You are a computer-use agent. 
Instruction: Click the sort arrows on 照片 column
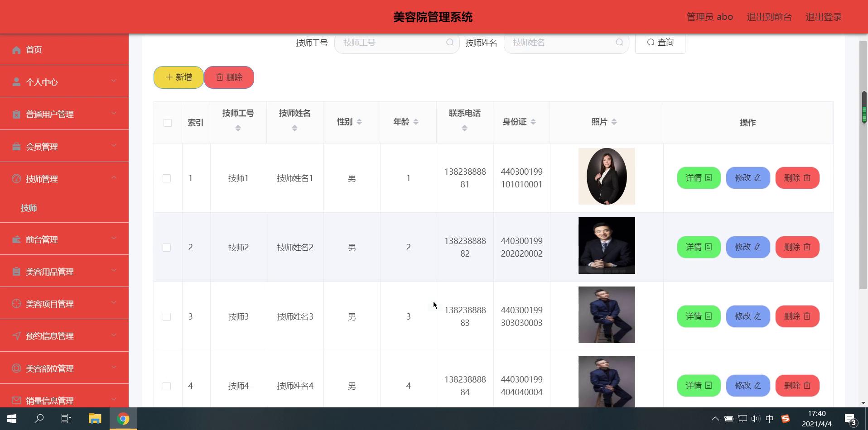(x=614, y=122)
